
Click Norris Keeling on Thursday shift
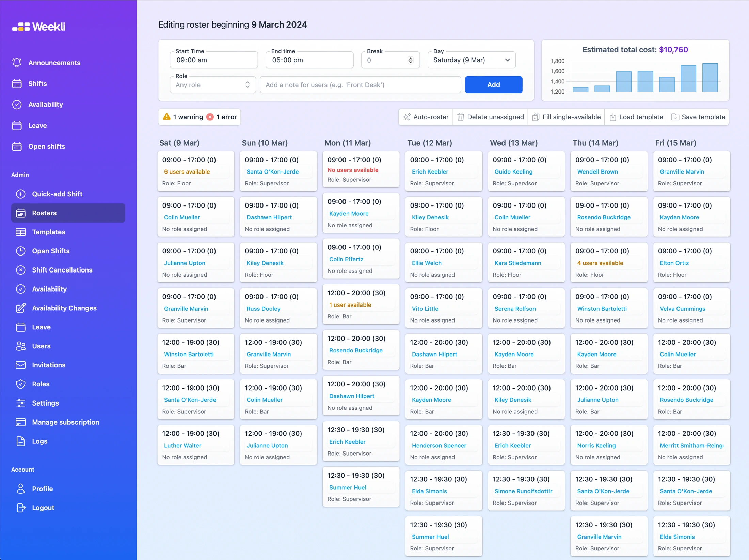tap(596, 446)
